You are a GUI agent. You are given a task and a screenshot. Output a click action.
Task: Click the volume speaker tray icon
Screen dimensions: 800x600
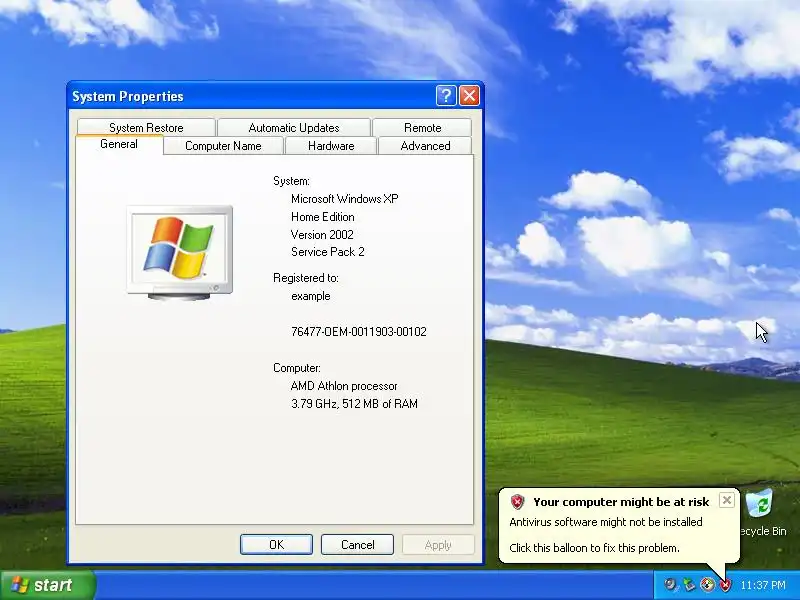670,585
